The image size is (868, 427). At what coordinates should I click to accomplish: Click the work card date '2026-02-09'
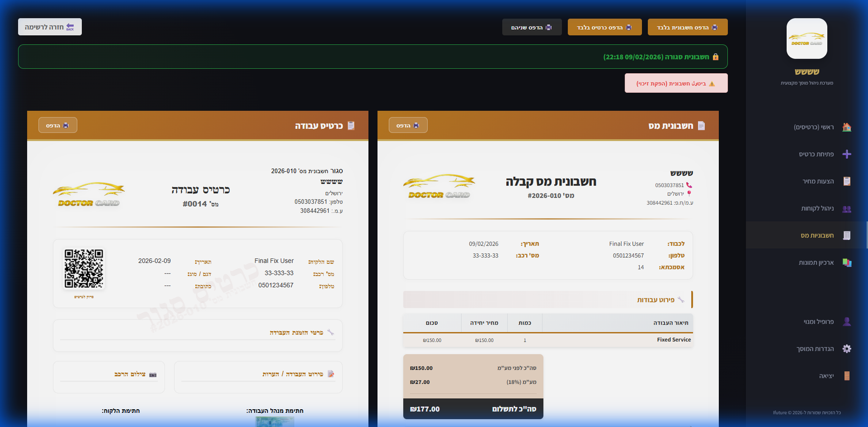[155, 261]
